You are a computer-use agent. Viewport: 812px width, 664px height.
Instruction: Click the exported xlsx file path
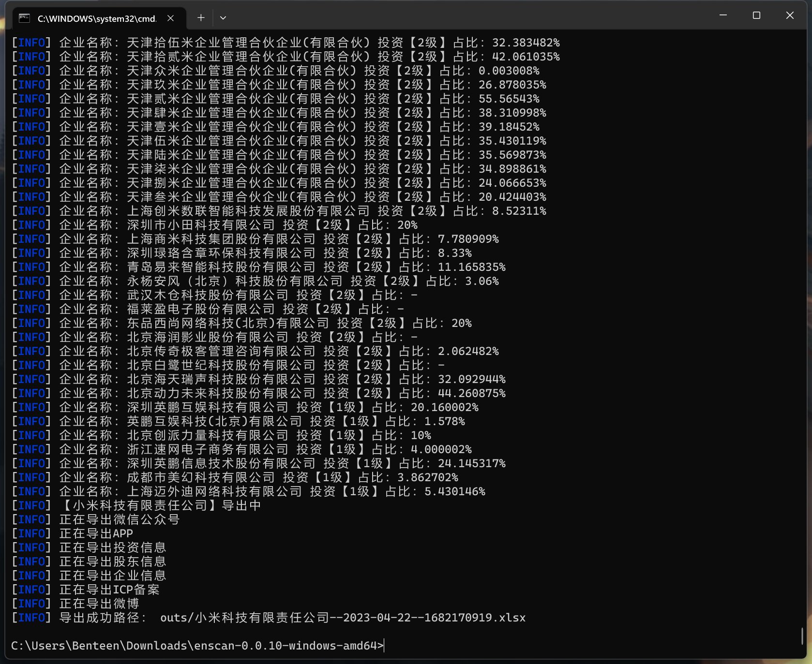coord(343,618)
